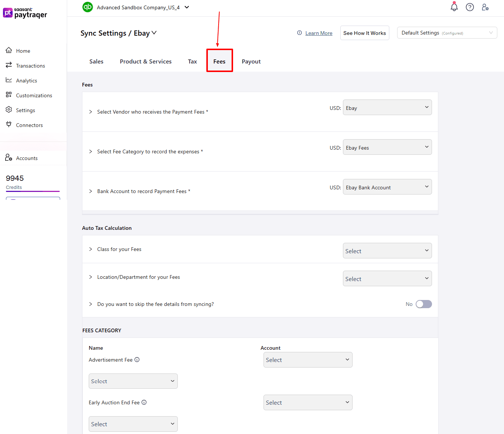This screenshot has height=434, width=504.
Task: Select the Fees tab
Action: click(219, 61)
